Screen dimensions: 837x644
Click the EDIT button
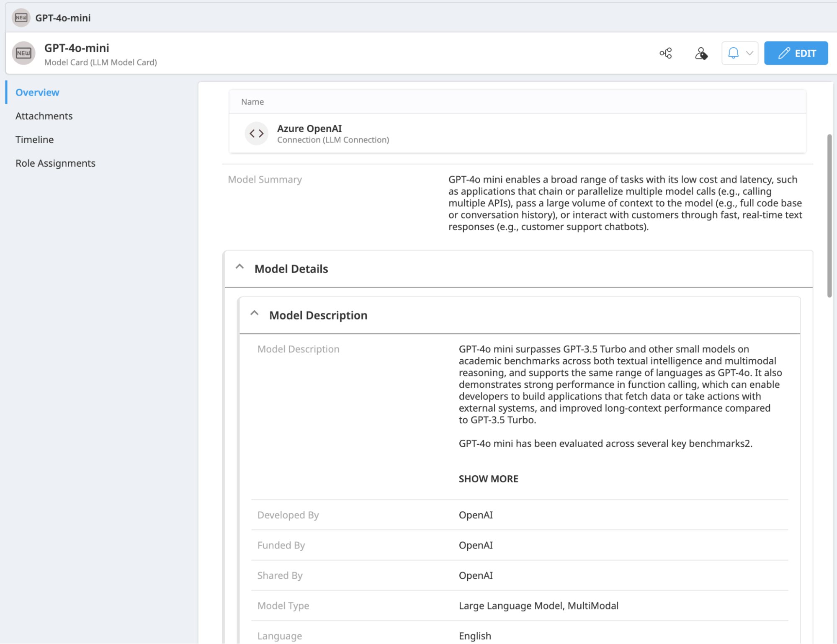click(796, 53)
